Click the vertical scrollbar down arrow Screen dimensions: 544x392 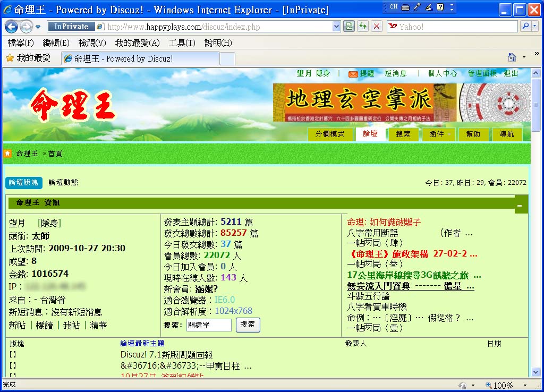click(x=536, y=372)
